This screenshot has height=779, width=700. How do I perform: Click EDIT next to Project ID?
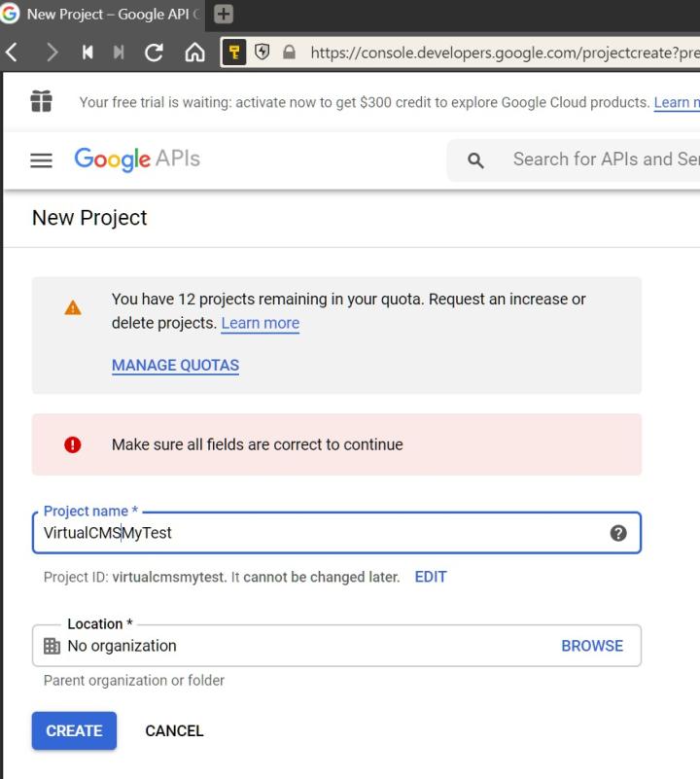(x=431, y=577)
